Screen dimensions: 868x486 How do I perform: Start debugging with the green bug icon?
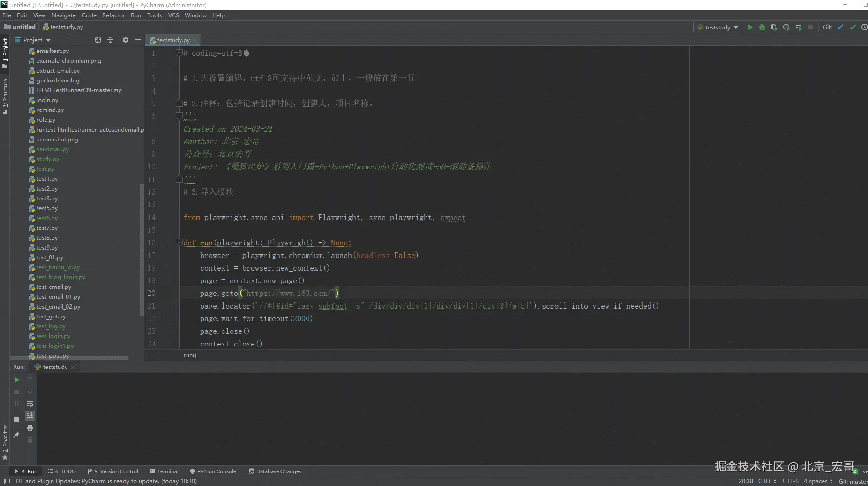coord(762,27)
